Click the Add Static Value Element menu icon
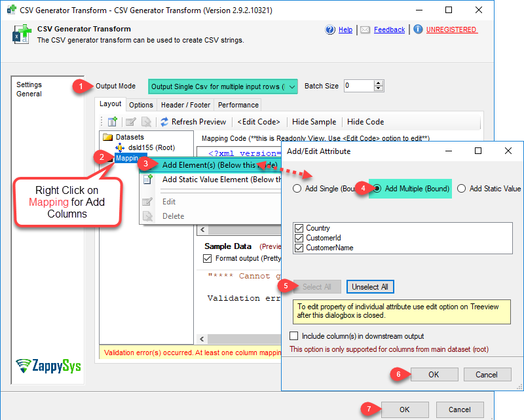Viewport: 524px width, 420px height. click(x=148, y=180)
